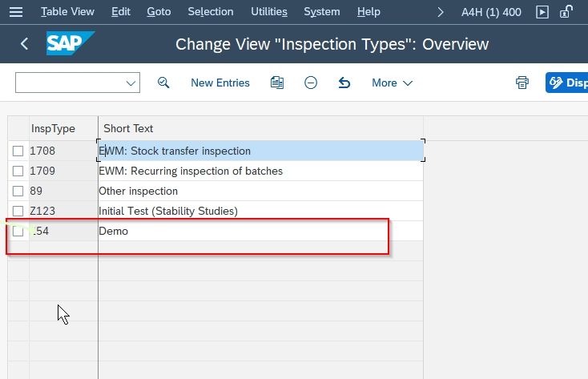Click the SAP logo
Viewport: 588px width, 379px height.
[70, 43]
